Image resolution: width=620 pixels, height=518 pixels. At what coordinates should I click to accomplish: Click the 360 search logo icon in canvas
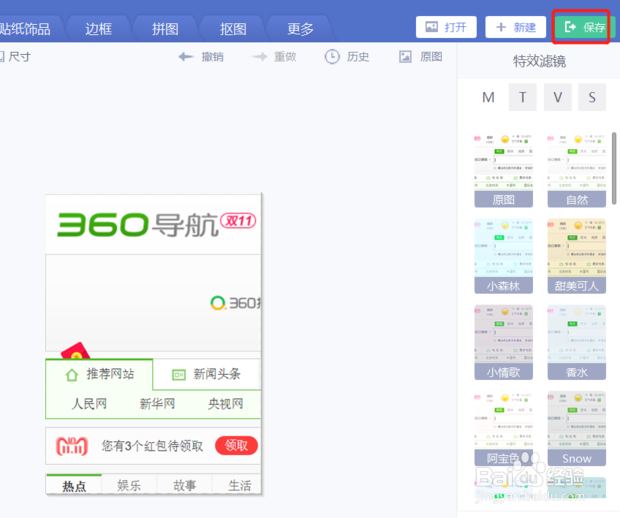tap(217, 303)
